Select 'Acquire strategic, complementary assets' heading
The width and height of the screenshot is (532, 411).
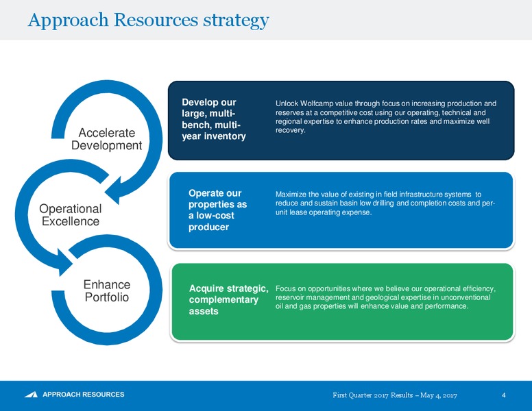pos(229,300)
